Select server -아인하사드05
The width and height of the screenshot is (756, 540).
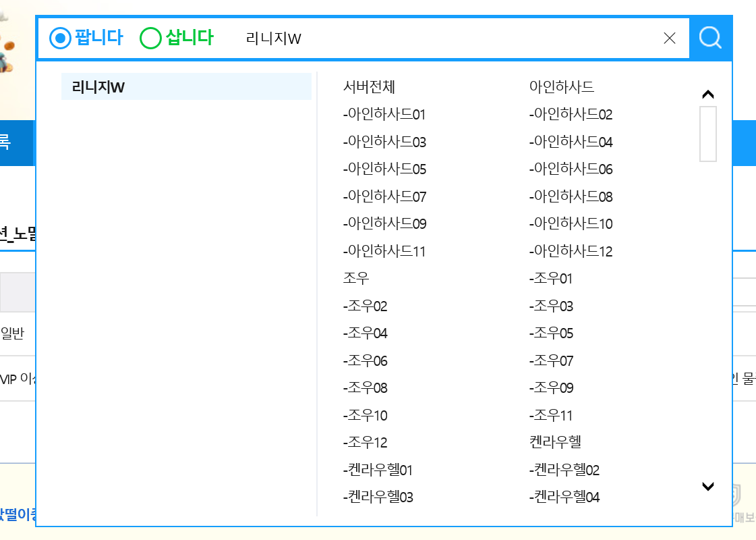tap(385, 169)
